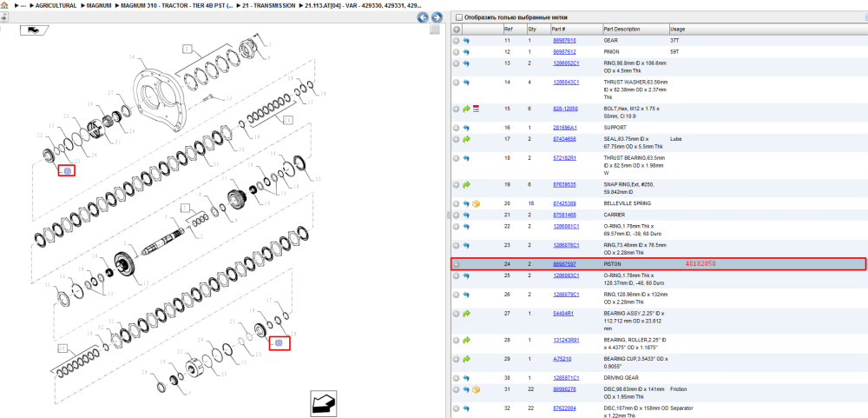868x418 pixels.
Task: Click the tractor direction icon on diagram
Action: tap(35, 30)
